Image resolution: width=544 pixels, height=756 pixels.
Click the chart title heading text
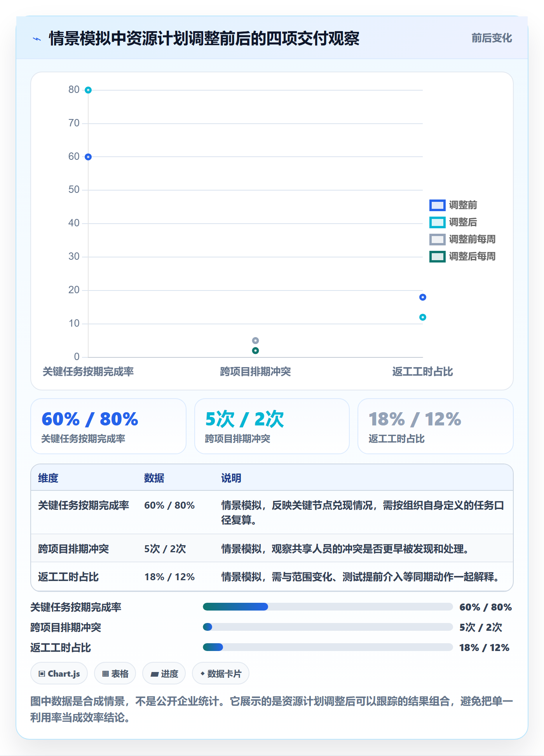pos(204,38)
